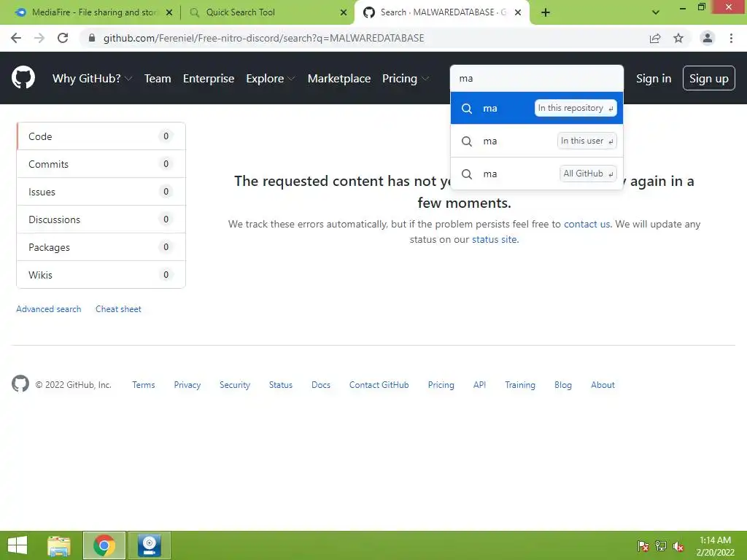Select the Search MALWAREDATABASE tab
Viewport: 747px width, 560px height.
441,12
